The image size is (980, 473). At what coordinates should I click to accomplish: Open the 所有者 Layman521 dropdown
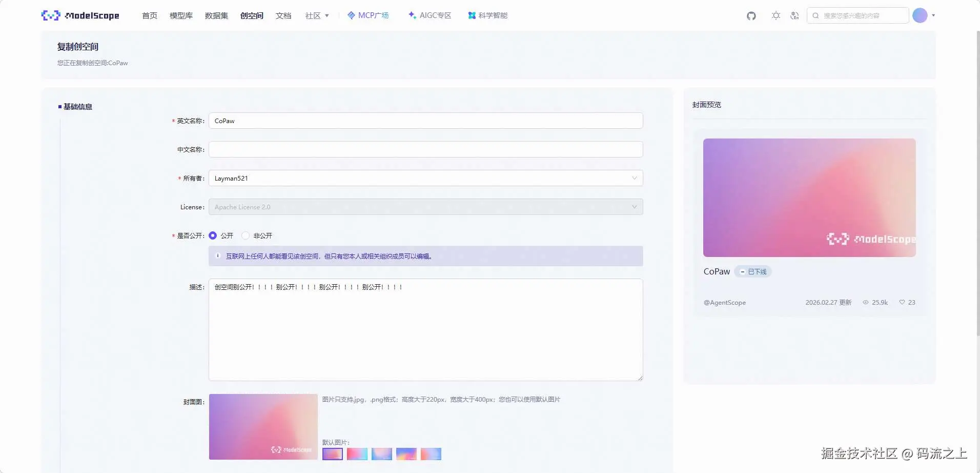click(425, 178)
